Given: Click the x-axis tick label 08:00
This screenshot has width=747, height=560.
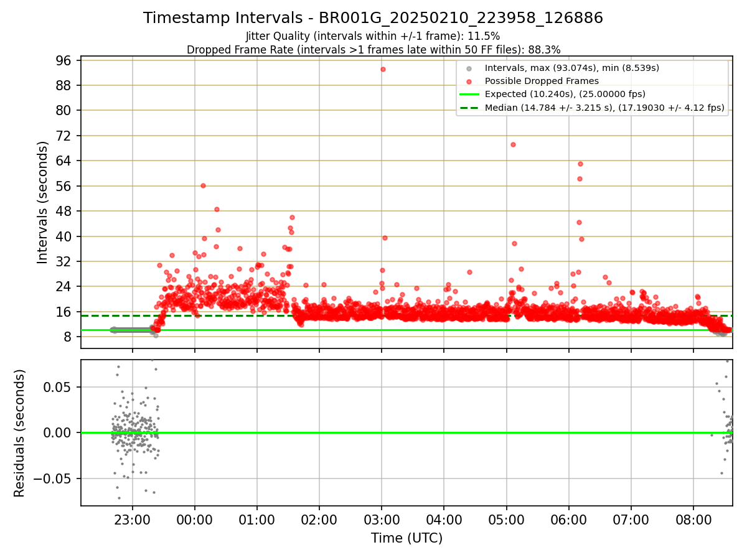Looking at the screenshot, I should tap(693, 520).
